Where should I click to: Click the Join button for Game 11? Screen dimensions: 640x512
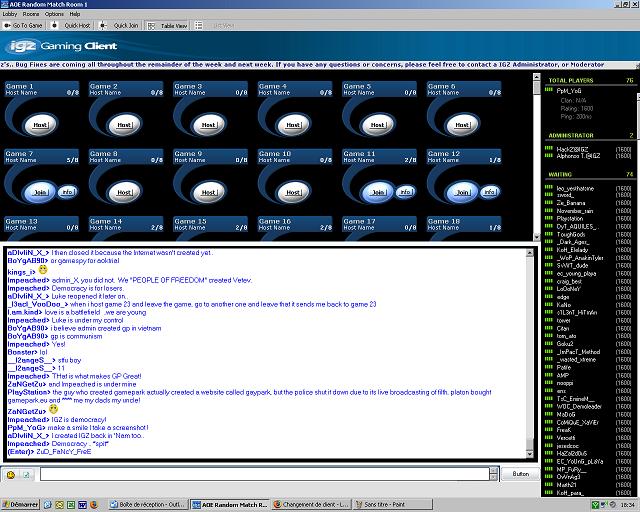click(x=378, y=191)
